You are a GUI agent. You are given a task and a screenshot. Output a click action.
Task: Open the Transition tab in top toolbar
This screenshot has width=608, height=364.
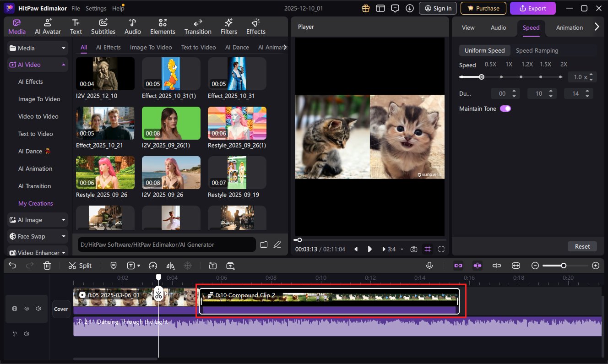tap(198, 27)
